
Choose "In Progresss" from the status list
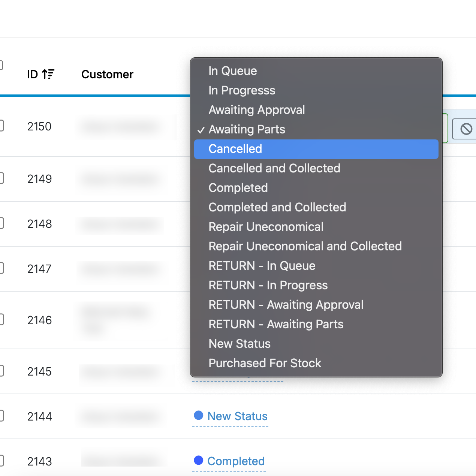[x=242, y=90]
